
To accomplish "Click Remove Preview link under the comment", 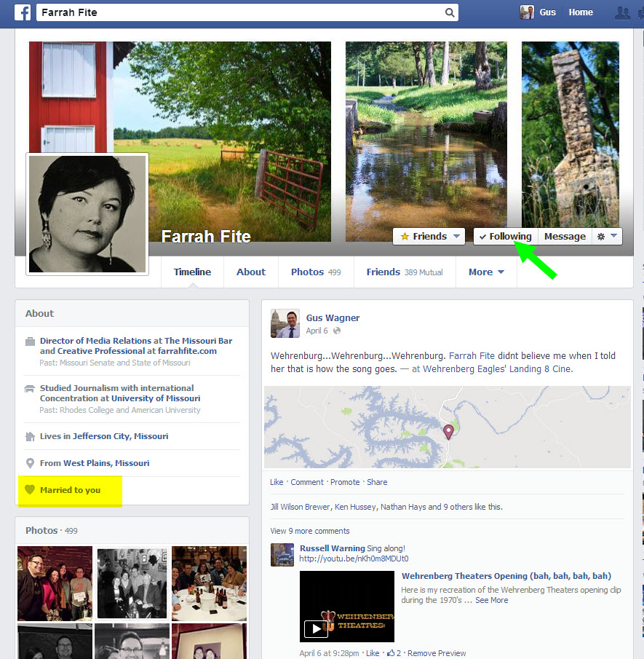I will [x=436, y=653].
